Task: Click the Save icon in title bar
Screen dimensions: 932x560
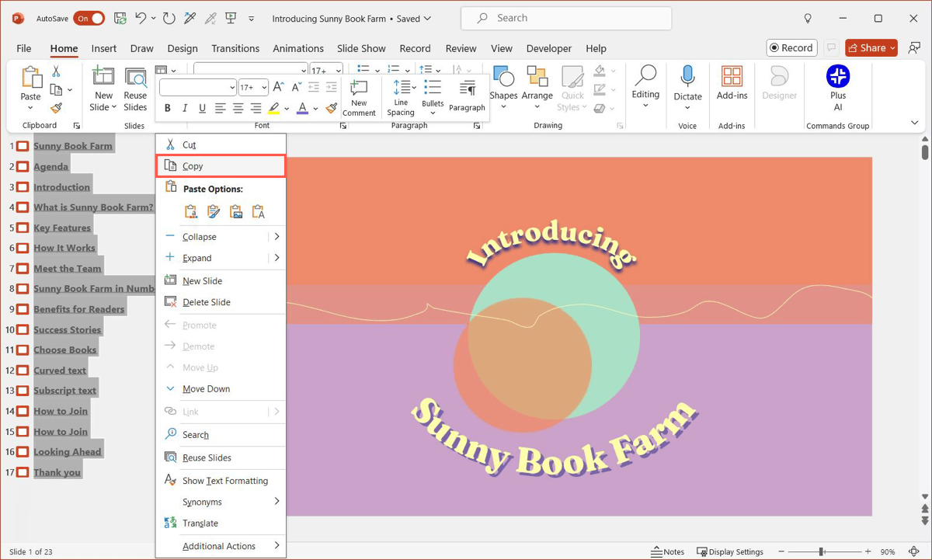Action: pos(120,18)
